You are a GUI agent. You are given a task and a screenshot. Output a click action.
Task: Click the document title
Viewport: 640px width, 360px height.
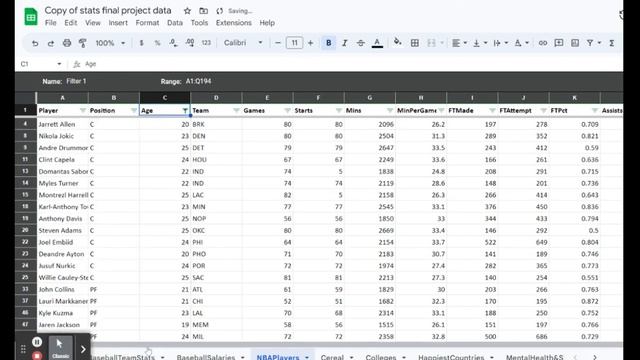pyautogui.click(x=108, y=11)
